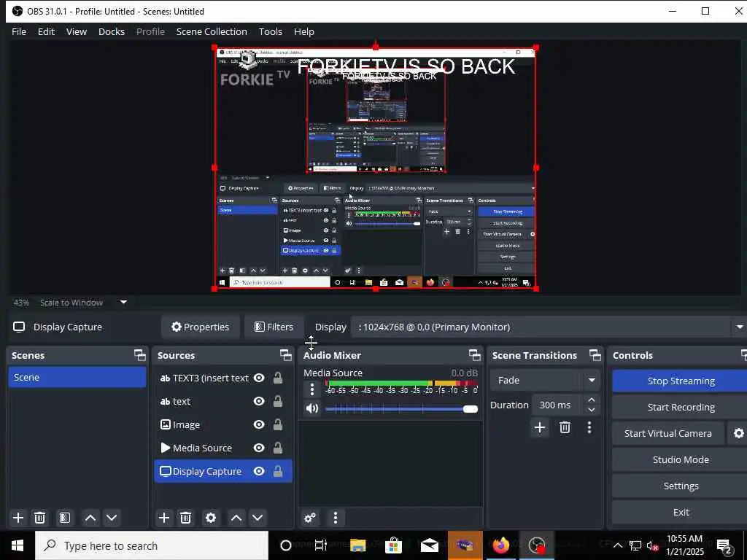Open Media Source audio track options menu
The height and width of the screenshot is (560, 747).
pos(312,389)
